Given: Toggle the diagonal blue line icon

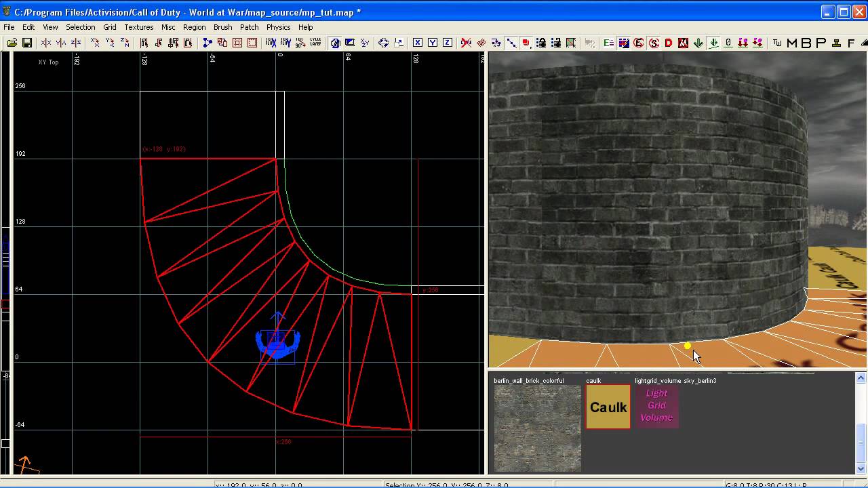Looking at the screenshot, I should point(511,43).
